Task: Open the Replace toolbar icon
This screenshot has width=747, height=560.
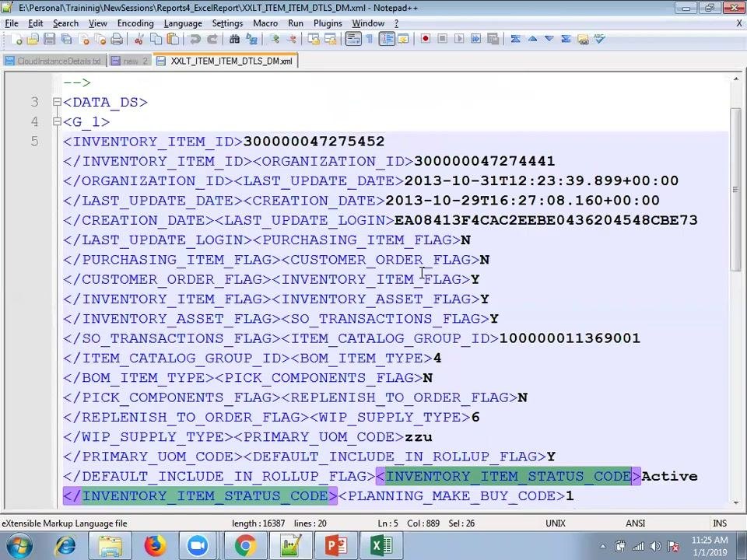Action: (x=251, y=39)
